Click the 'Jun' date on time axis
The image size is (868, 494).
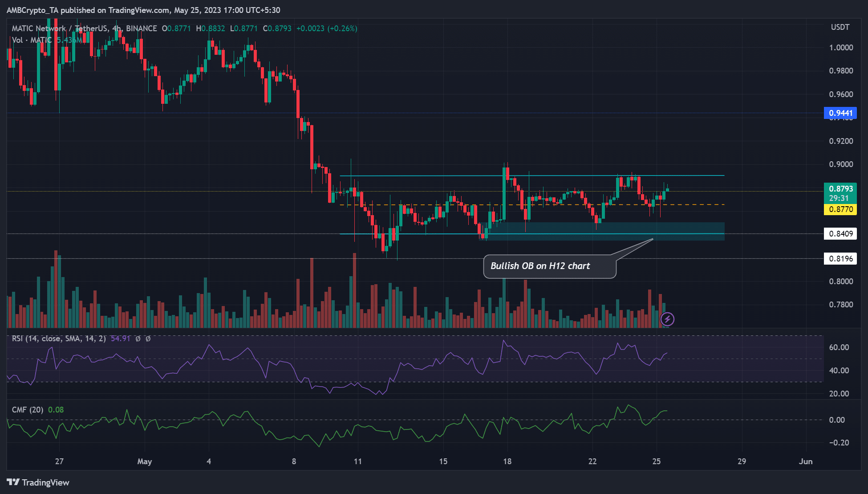pyautogui.click(x=806, y=461)
